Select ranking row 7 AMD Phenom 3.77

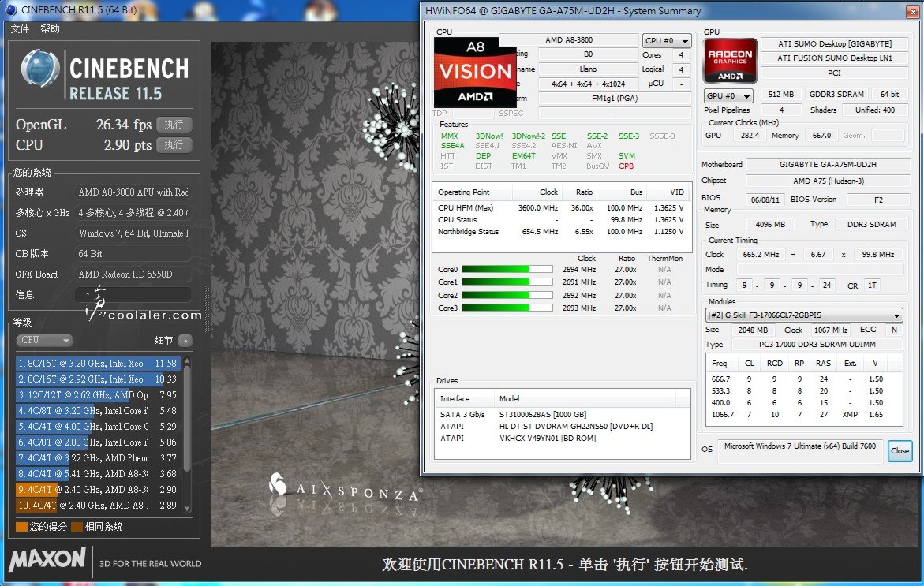coord(98,457)
